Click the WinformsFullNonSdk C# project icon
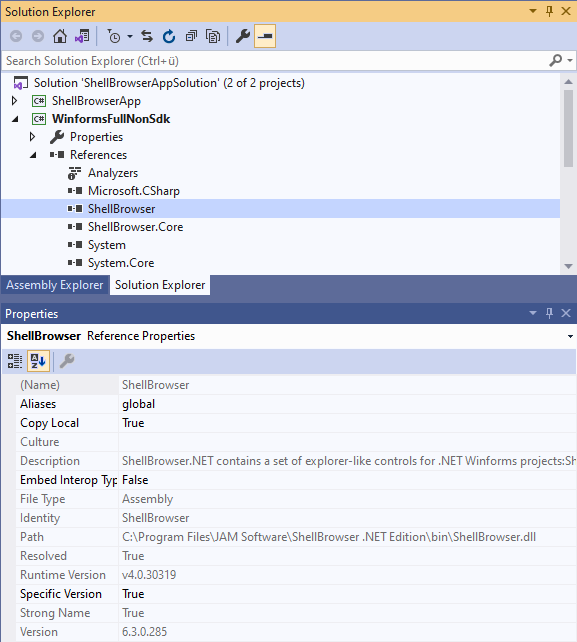The image size is (577, 642). coord(39,119)
